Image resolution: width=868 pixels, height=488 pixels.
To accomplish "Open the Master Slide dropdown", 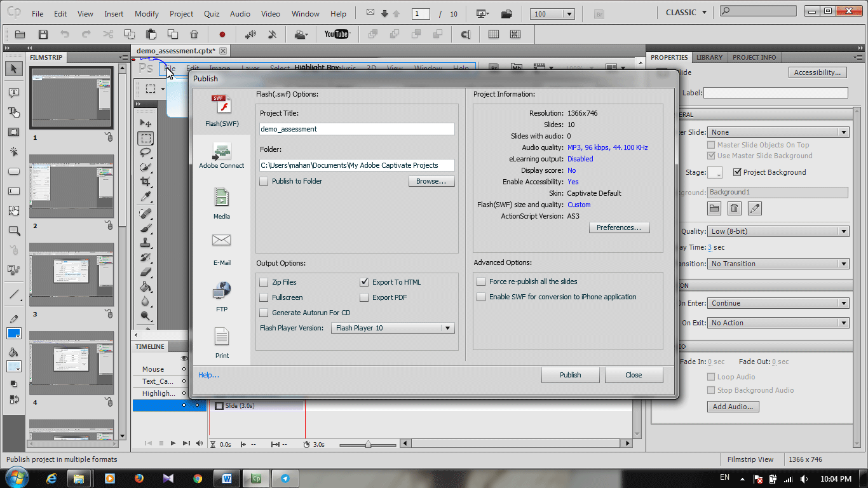I will (x=778, y=132).
